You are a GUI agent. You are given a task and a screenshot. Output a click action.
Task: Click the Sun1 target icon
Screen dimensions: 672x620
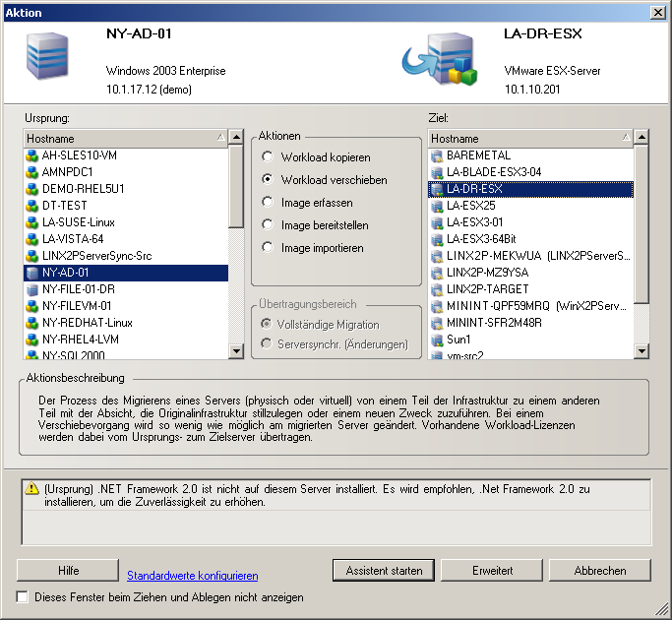click(437, 340)
